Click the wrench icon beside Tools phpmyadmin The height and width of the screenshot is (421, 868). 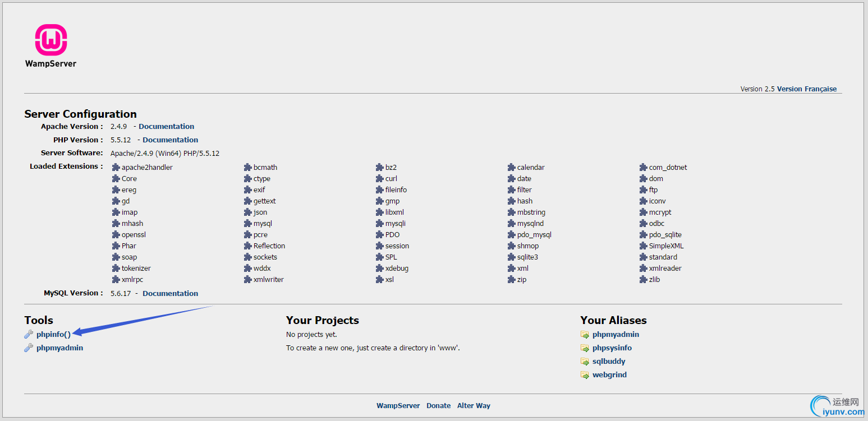tap(29, 348)
